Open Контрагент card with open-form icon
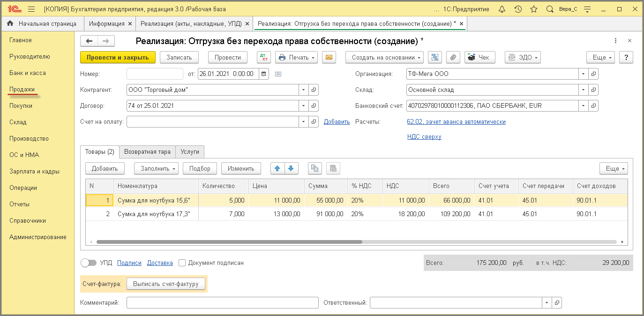Image resolution: width=644 pixels, height=316 pixels. pos(314,90)
